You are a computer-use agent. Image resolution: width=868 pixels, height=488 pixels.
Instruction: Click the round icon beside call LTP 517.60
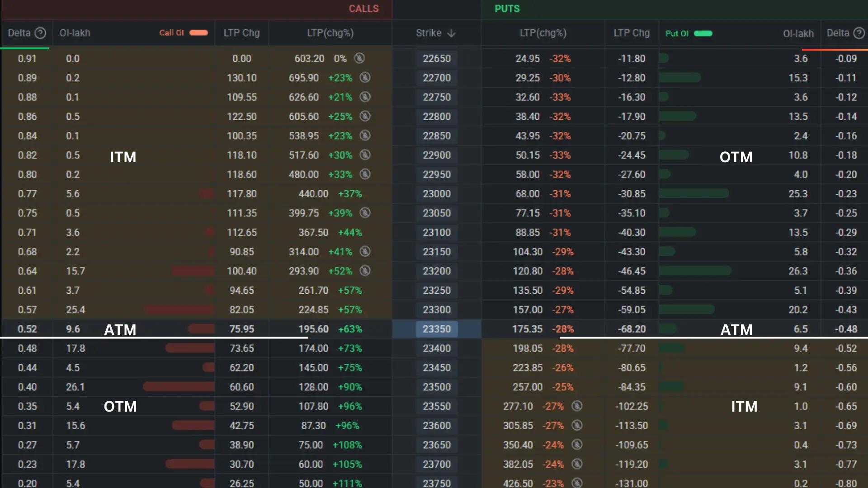pos(365,155)
